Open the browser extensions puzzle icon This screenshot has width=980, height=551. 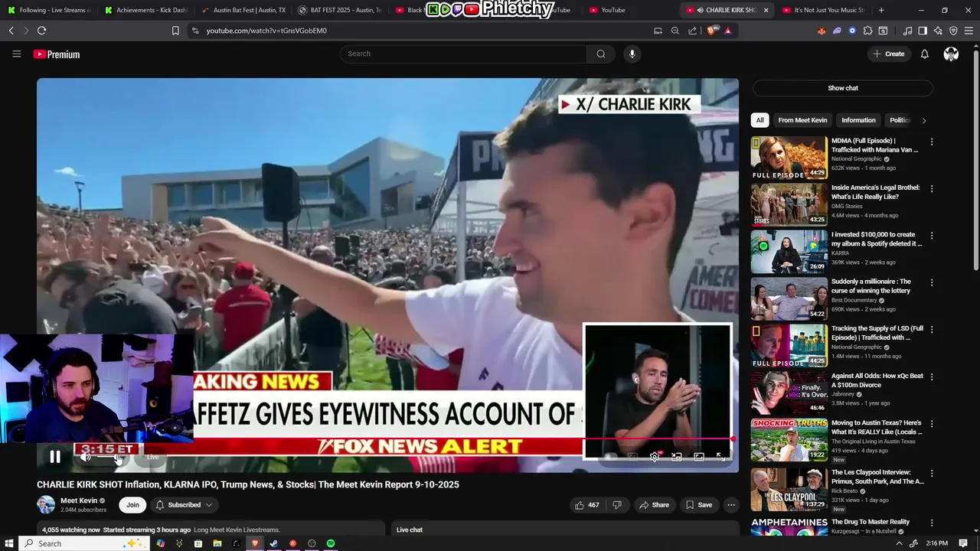pos(867,31)
